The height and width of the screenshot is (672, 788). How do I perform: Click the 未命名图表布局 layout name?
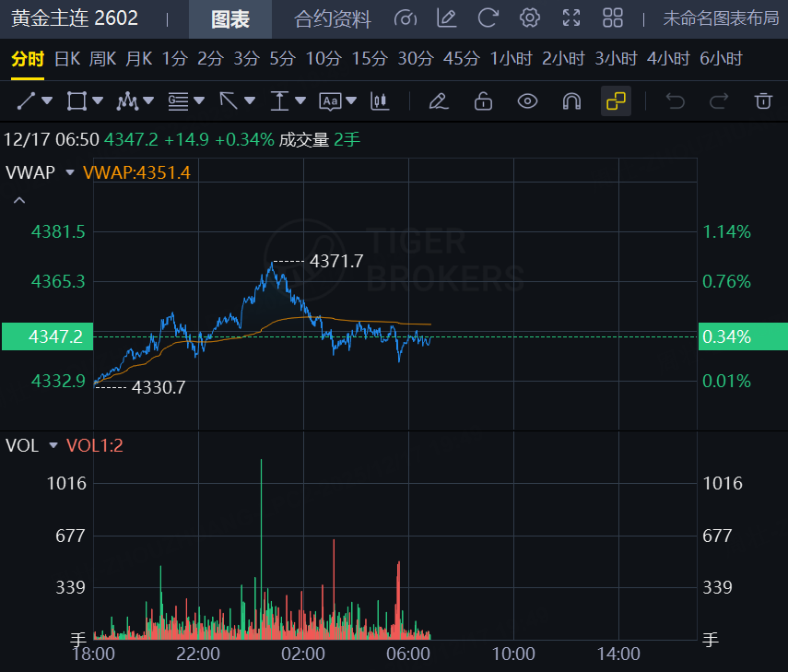click(721, 18)
